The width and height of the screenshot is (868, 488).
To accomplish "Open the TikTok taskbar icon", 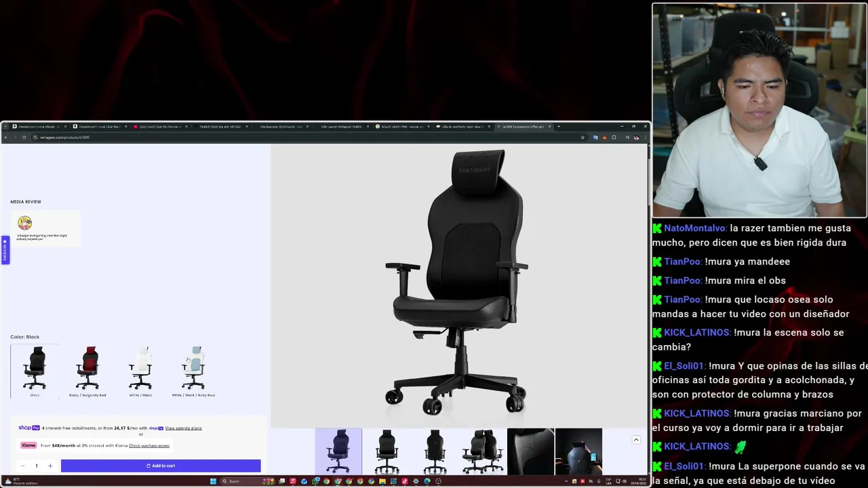I will click(405, 481).
